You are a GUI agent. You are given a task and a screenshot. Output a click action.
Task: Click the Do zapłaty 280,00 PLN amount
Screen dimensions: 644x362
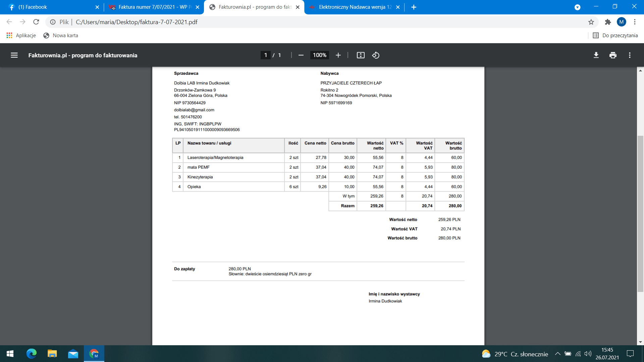239,269
